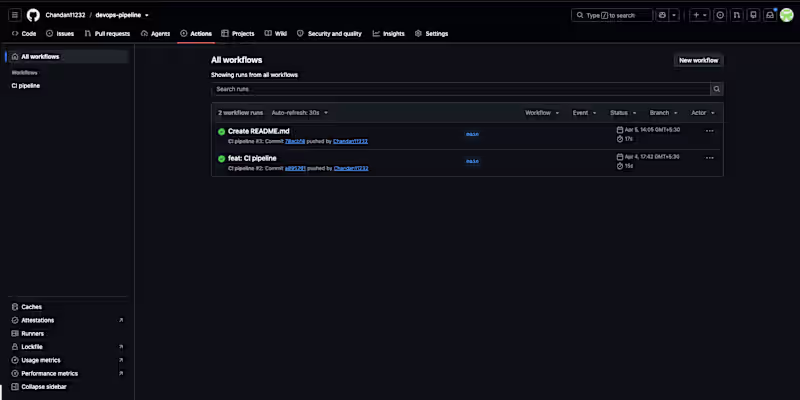Select All workflows in the sidebar

[x=68, y=57]
